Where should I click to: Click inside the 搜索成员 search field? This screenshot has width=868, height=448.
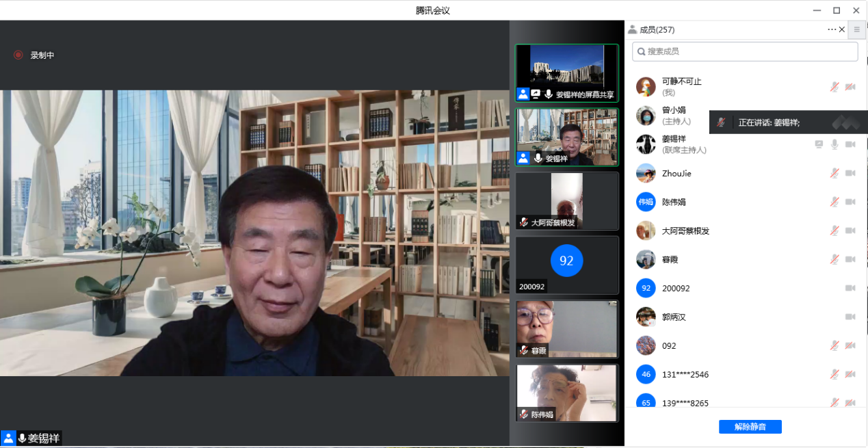[746, 51]
